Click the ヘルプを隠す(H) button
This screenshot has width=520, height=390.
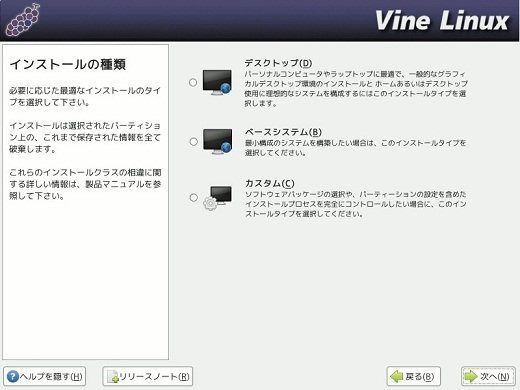click(45, 376)
